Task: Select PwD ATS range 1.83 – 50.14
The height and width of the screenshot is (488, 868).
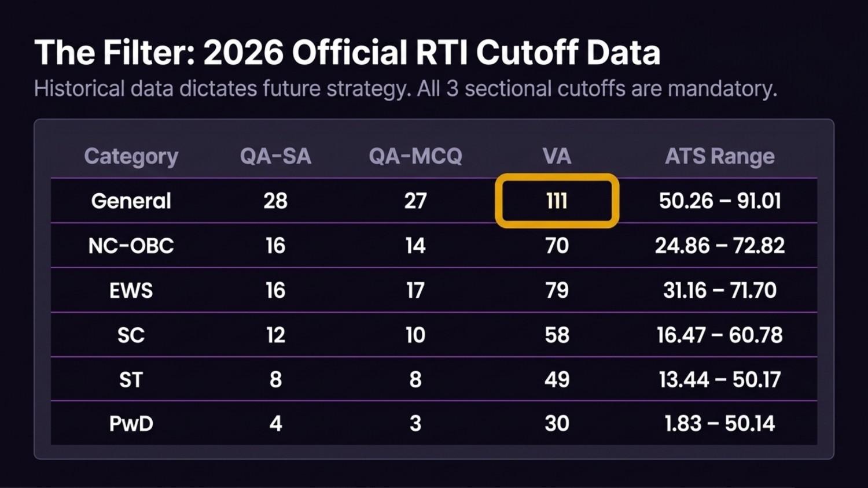Action: [720, 424]
